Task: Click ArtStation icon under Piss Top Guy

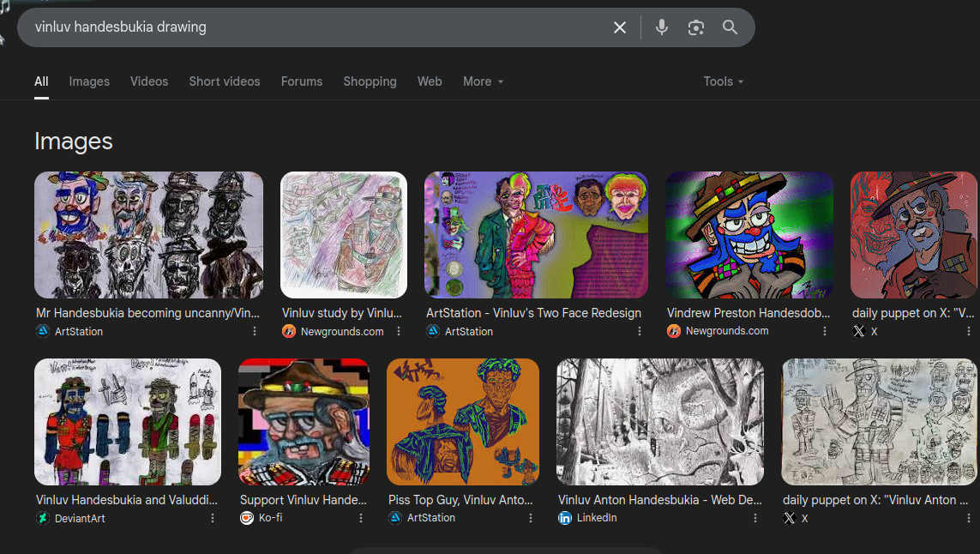Action: coord(395,518)
